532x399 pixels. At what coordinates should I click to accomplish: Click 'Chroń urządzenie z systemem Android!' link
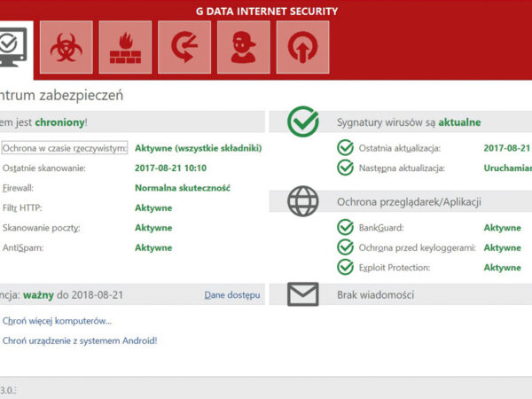(x=80, y=340)
